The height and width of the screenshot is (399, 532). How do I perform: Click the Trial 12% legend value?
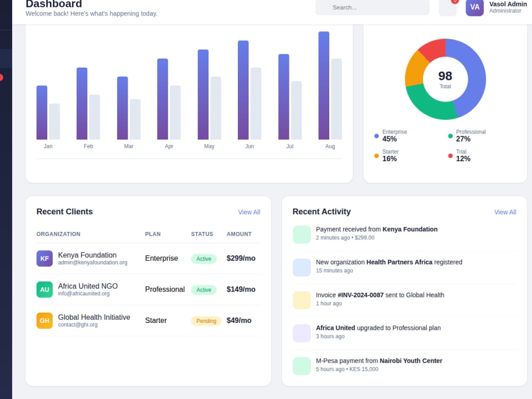tap(463, 159)
